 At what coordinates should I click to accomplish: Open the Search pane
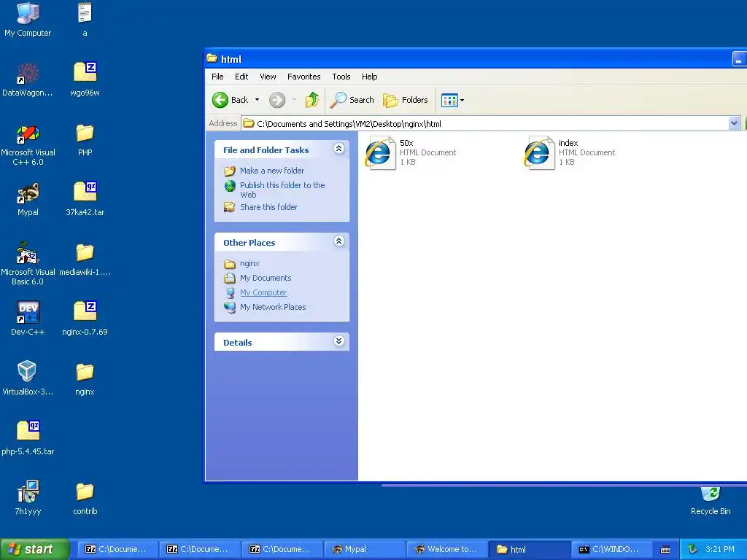pyautogui.click(x=352, y=100)
